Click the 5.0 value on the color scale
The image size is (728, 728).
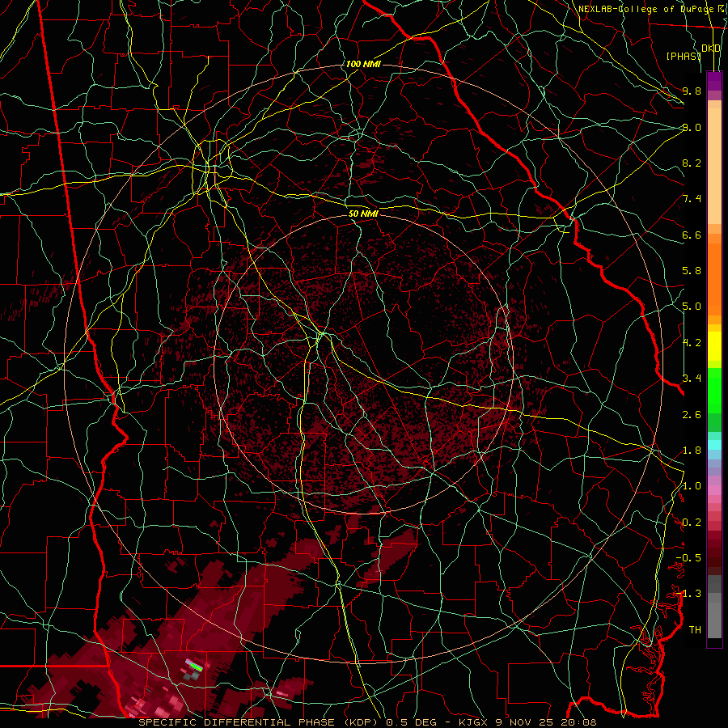pos(692,307)
